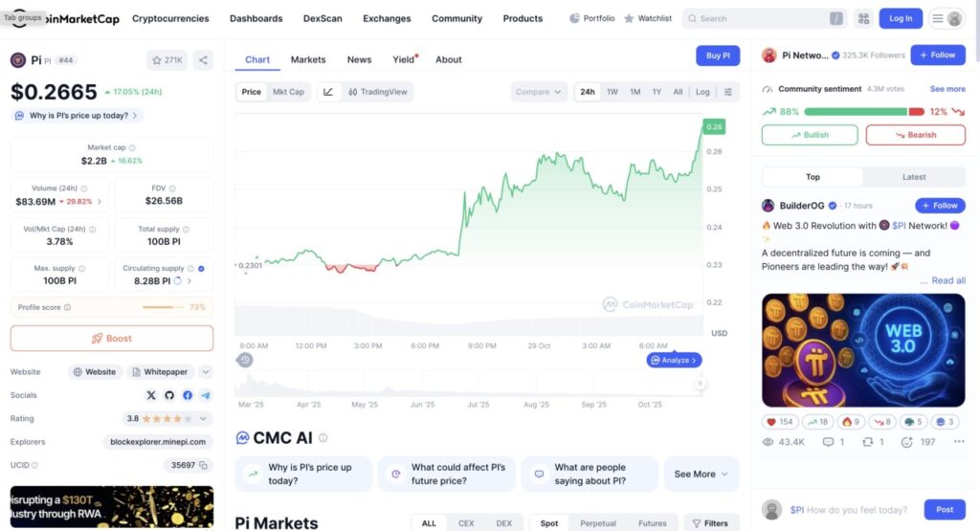Switch chart to Mkt Cap view
The width and height of the screenshot is (980, 531).
[x=288, y=92]
